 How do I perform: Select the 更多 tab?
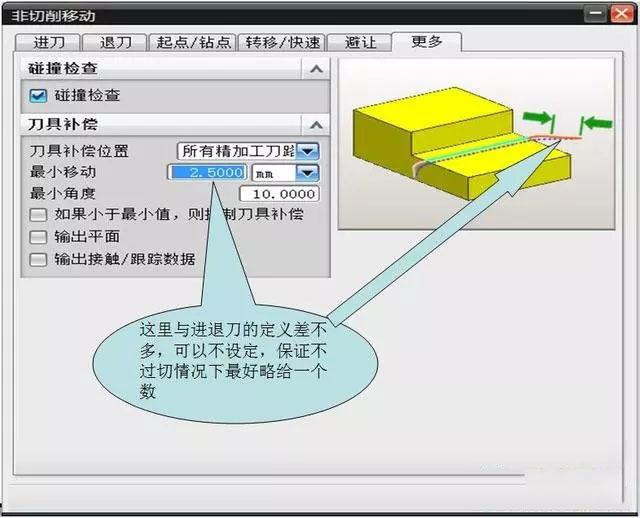click(427, 41)
